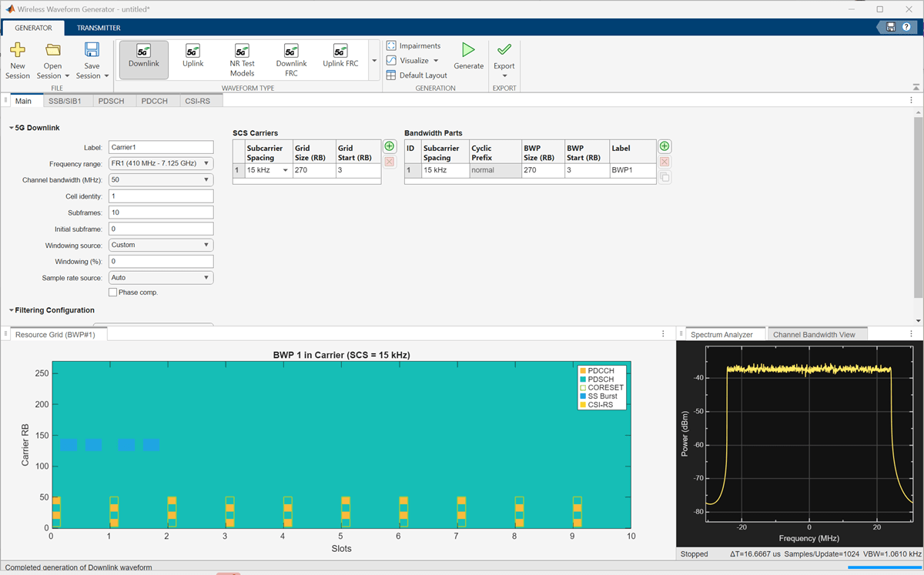Open the Windowing source dropdown
924x575 pixels.
(x=161, y=245)
